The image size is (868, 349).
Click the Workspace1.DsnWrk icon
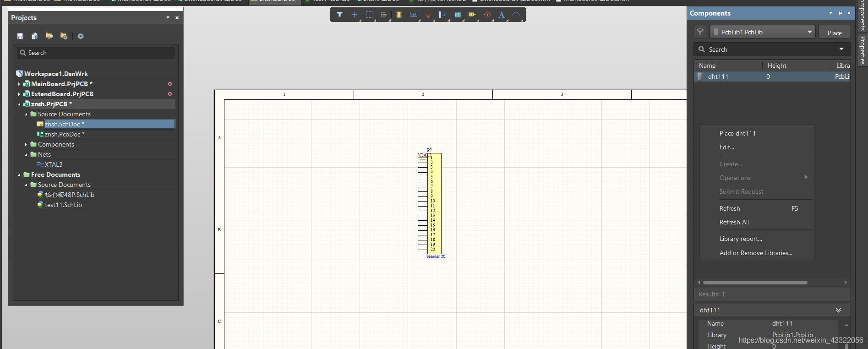19,74
